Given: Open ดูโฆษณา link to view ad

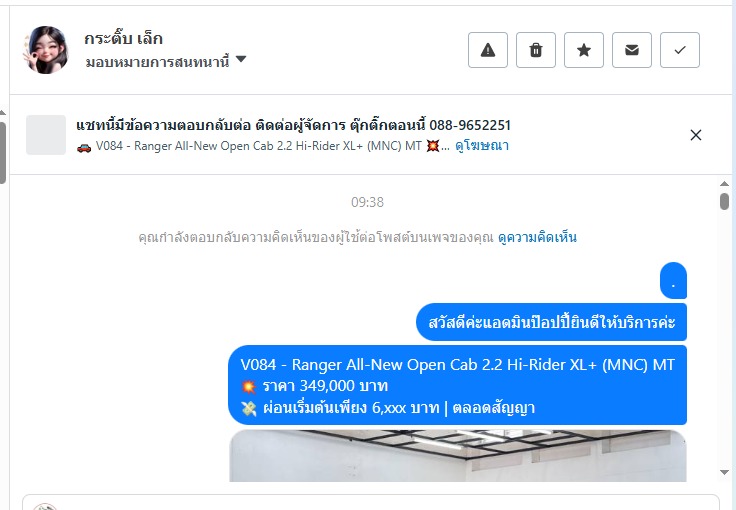Looking at the screenshot, I should [x=482, y=145].
